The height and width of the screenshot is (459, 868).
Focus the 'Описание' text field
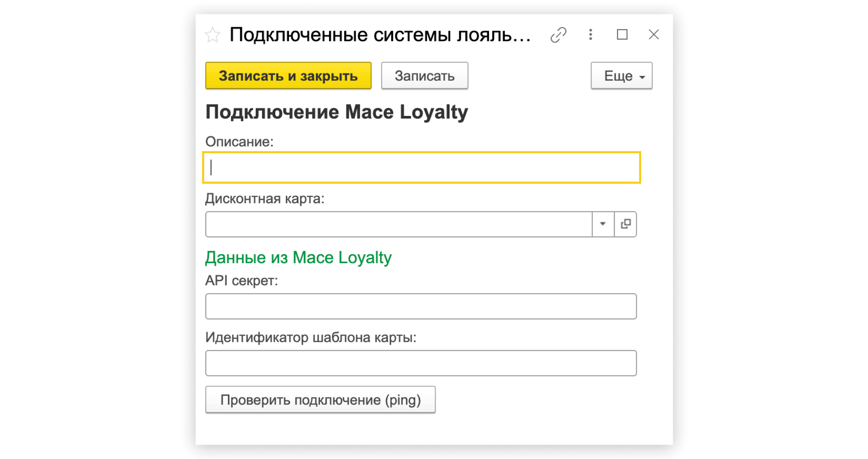click(422, 167)
